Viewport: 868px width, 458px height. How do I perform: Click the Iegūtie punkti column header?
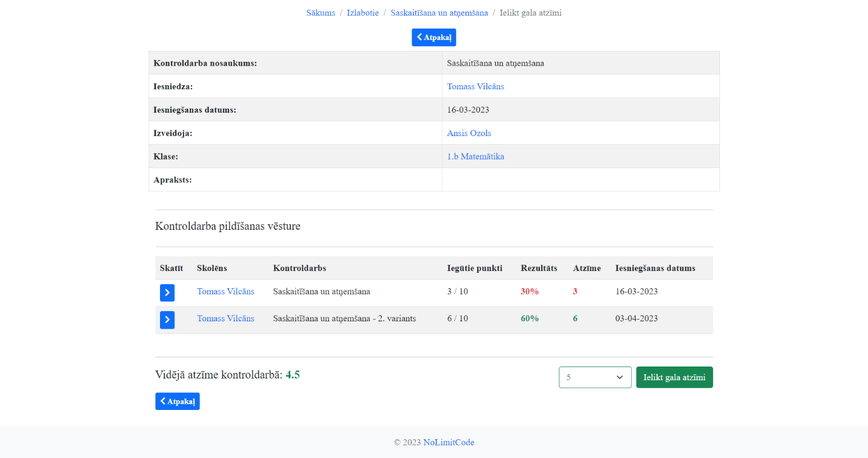(474, 268)
